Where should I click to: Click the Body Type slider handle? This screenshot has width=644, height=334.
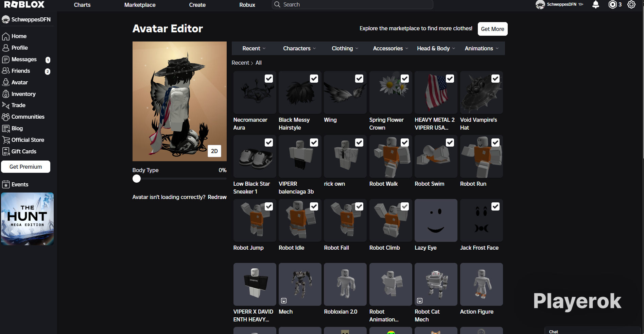tap(137, 179)
